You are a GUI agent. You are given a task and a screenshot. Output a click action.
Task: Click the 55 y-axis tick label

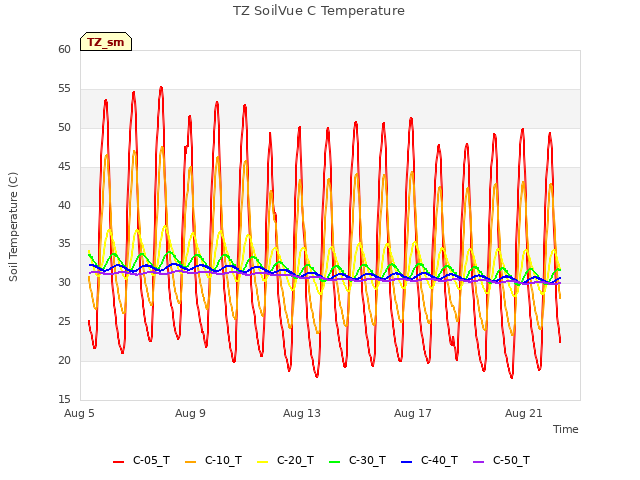64,89
